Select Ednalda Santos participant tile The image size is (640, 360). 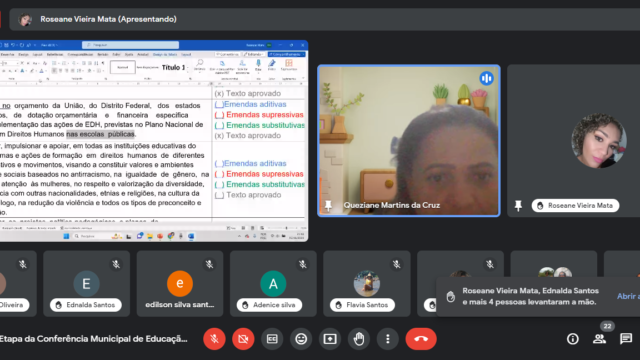87,284
